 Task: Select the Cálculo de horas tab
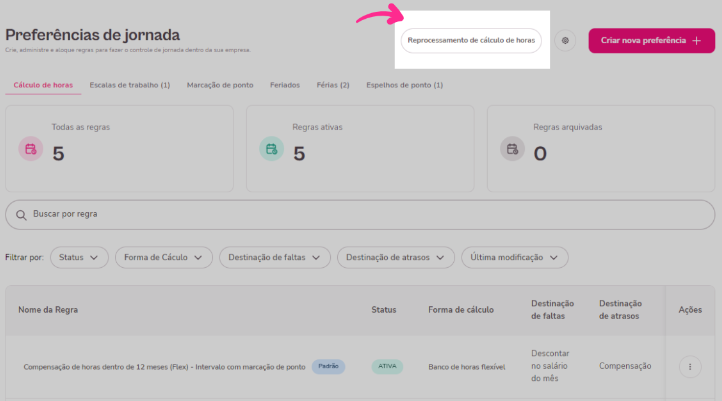[x=43, y=85]
